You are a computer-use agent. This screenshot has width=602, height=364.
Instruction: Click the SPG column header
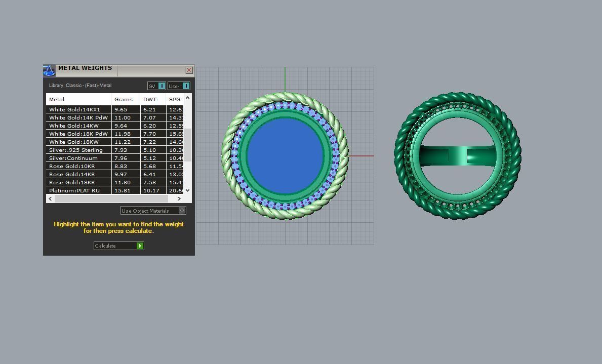point(175,99)
